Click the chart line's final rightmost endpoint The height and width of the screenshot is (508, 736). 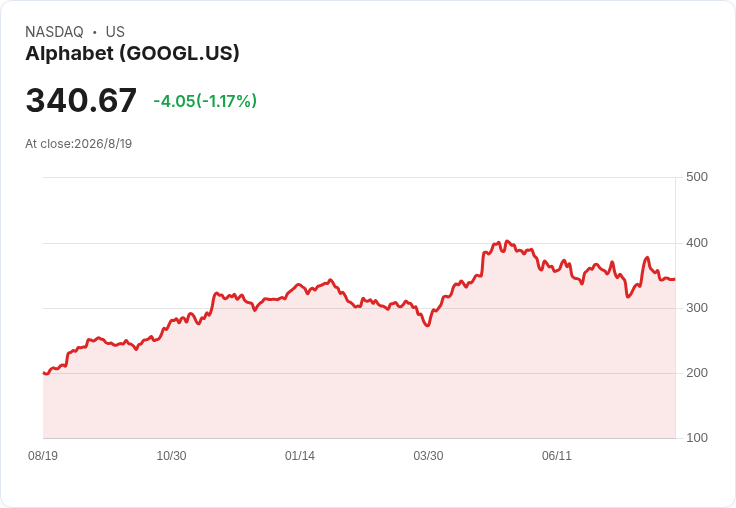(x=675, y=279)
